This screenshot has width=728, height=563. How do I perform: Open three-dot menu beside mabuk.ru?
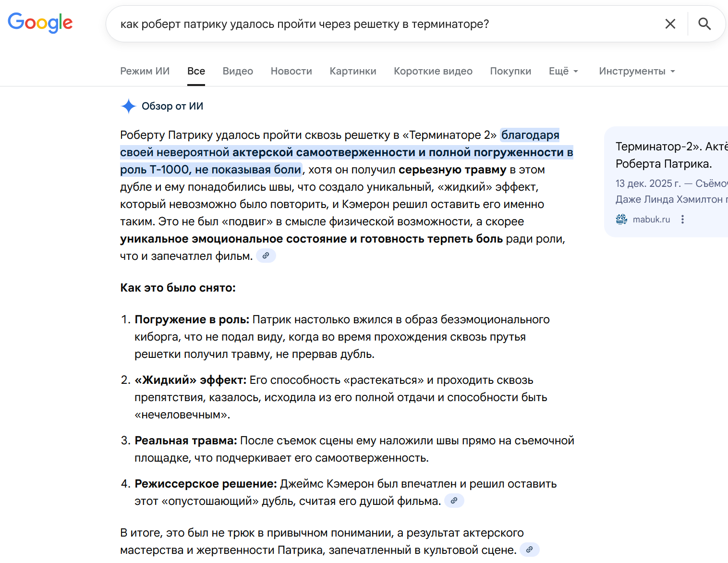click(682, 220)
